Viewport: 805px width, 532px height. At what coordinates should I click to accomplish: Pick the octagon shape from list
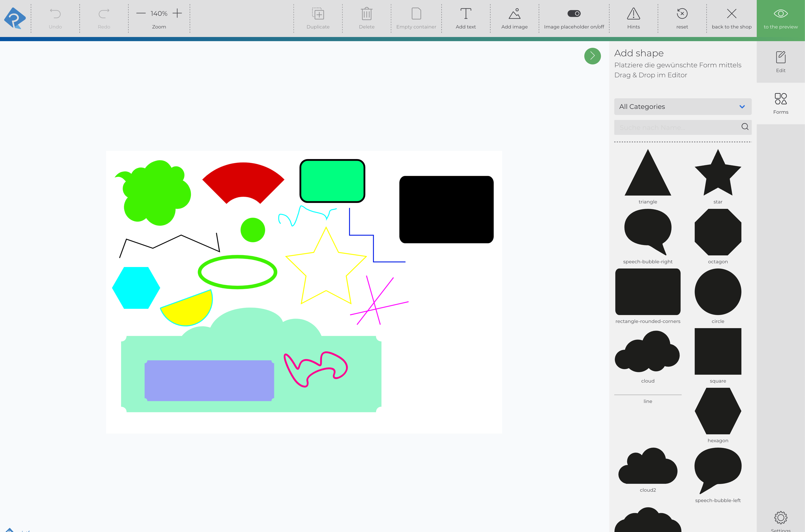pyautogui.click(x=717, y=232)
